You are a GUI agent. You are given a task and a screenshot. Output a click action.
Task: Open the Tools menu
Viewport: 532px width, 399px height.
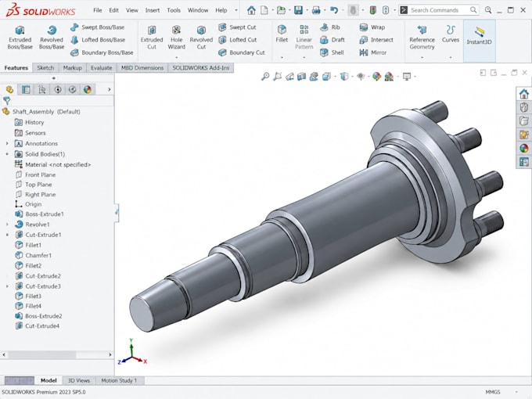tap(174, 10)
